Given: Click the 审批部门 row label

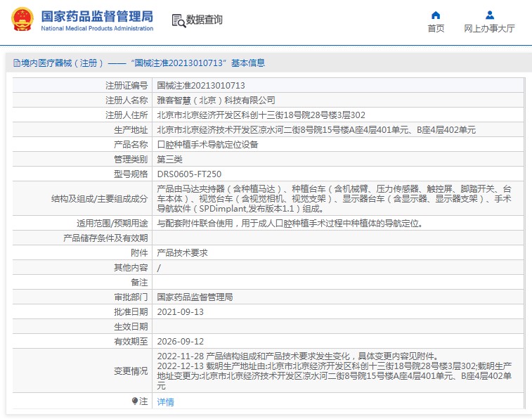Looking at the screenshot, I should pyautogui.click(x=131, y=297).
